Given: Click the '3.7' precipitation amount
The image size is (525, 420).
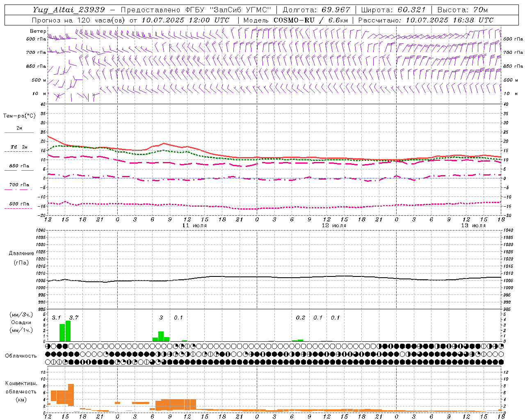Looking at the screenshot, I should (x=74, y=318).
